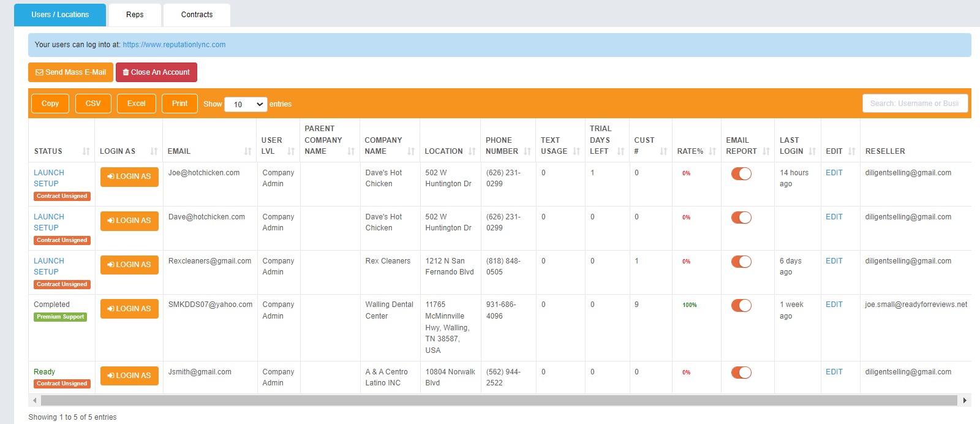Click sort arrows beside Phone Number

pyautogui.click(x=527, y=151)
